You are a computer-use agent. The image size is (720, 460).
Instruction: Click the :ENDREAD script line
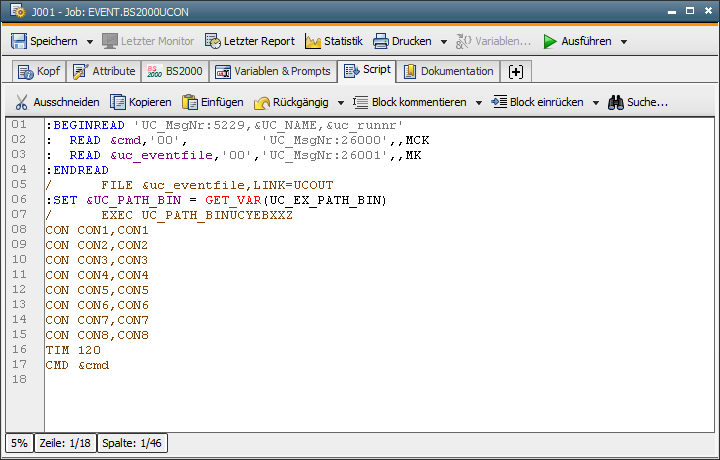tap(77, 170)
